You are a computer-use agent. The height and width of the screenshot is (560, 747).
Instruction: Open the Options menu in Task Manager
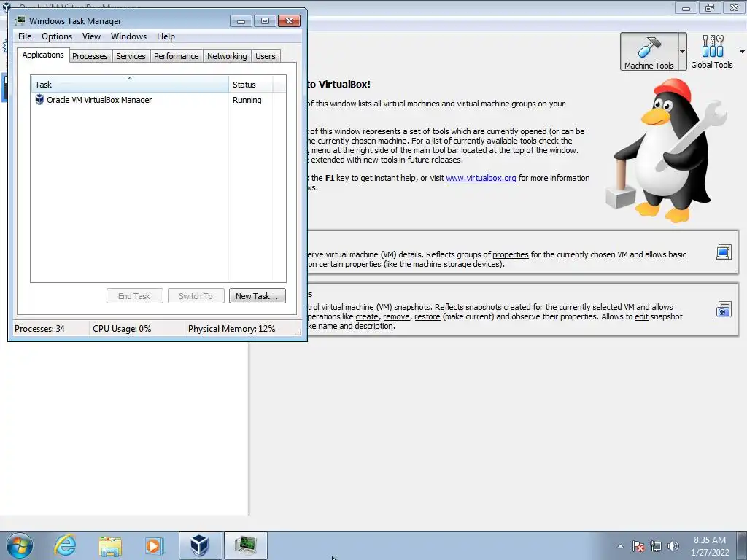57,36
